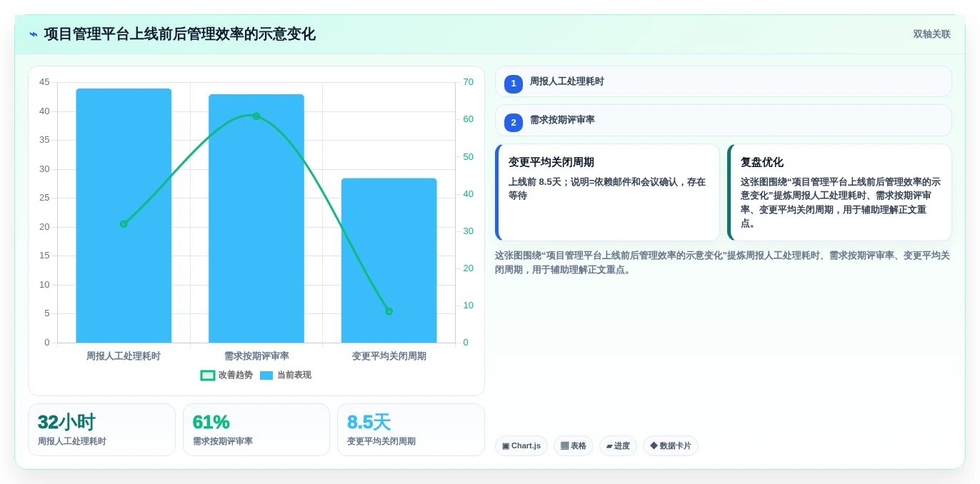The height and width of the screenshot is (484, 980).
Task: Select the 8.5天 metric card
Action: [x=411, y=430]
